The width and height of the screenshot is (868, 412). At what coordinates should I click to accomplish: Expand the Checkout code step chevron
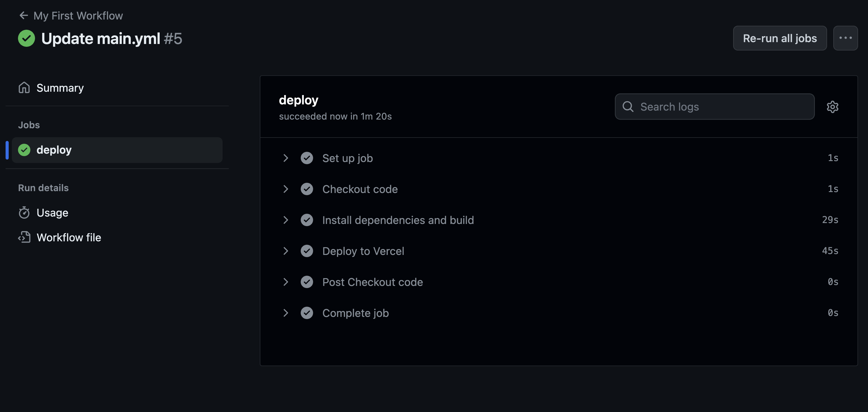[x=286, y=189]
